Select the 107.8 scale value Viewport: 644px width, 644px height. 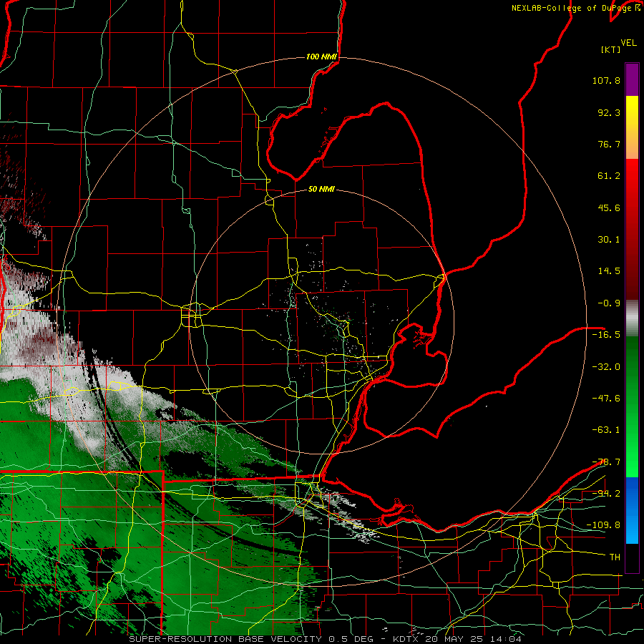pos(606,80)
